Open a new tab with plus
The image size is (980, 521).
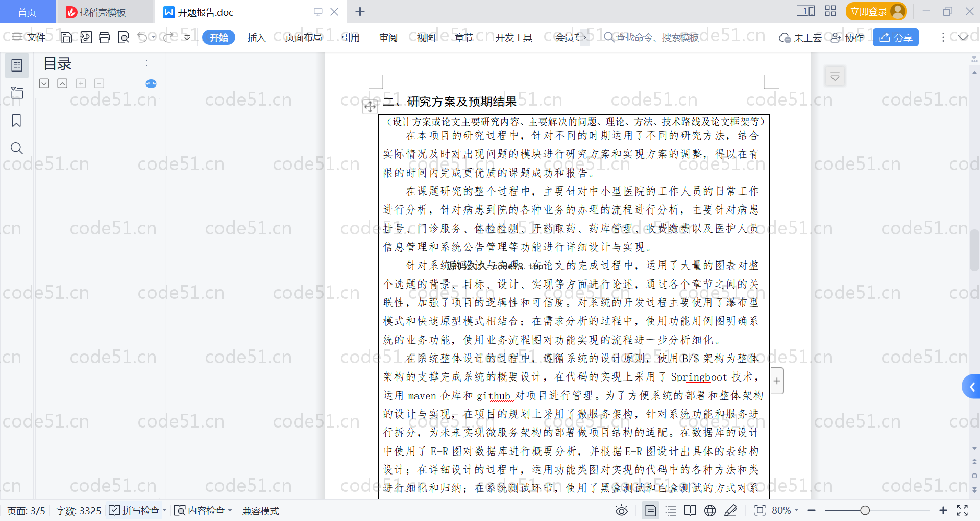360,11
